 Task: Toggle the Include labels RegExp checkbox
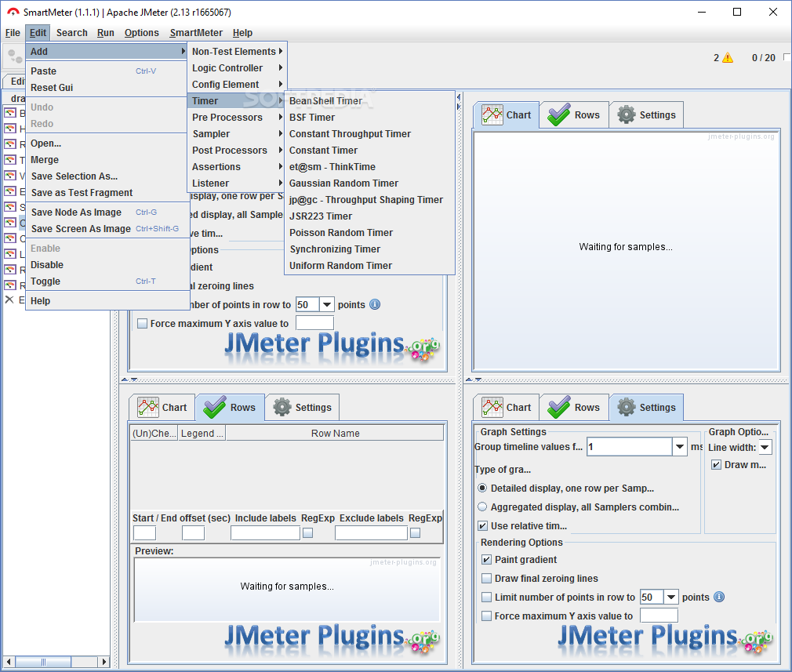pyautogui.click(x=307, y=533)
